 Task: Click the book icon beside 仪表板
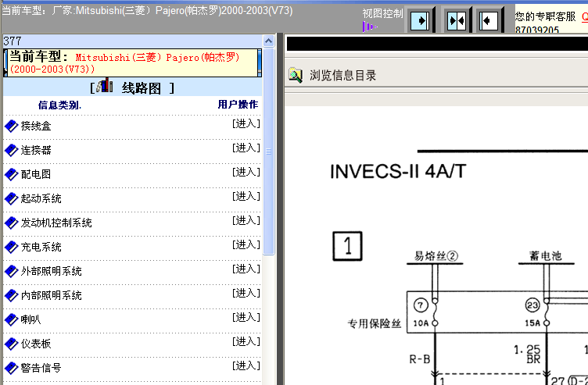pos(11,344)
